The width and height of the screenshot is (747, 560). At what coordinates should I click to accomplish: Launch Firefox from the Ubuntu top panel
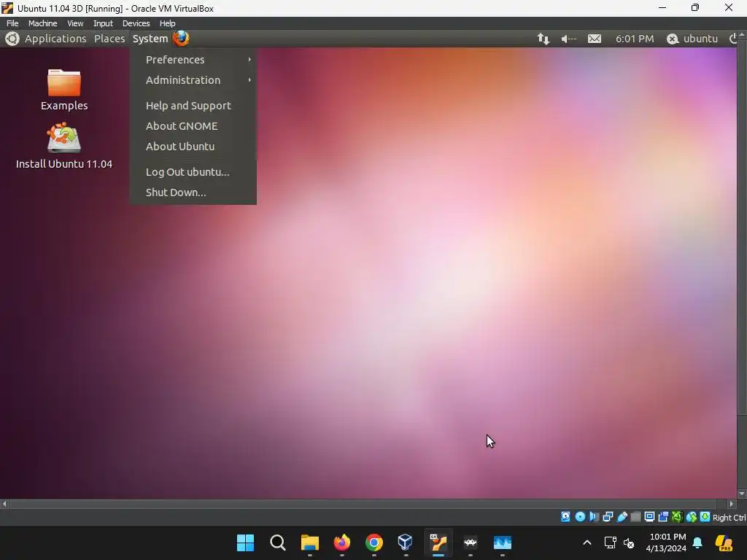point(181,38)
